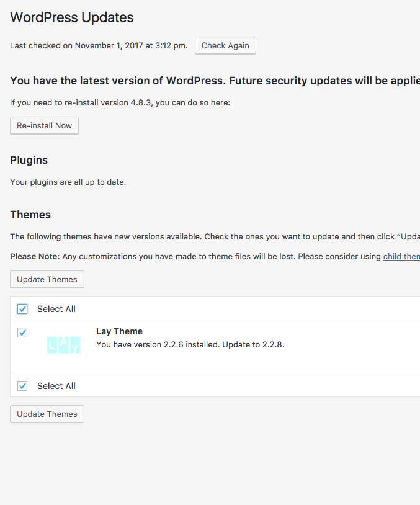
Task: Click the bottom "Select All" label text
Action: click(x=56, y=386)
